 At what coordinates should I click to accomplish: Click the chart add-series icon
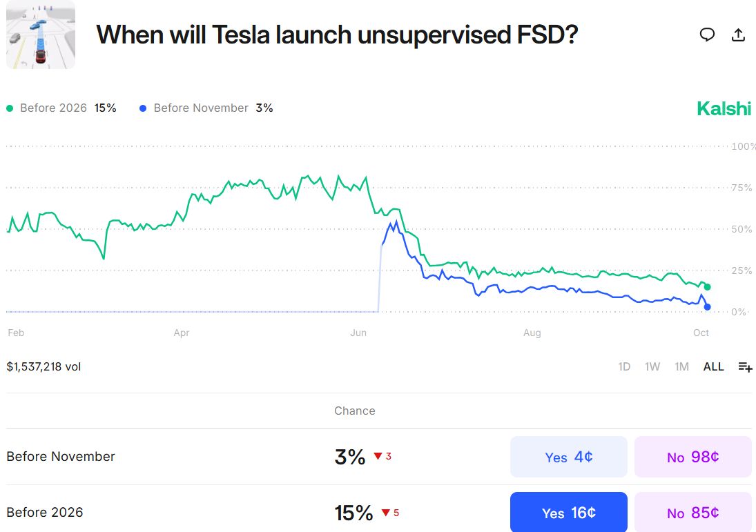point(745,367)
